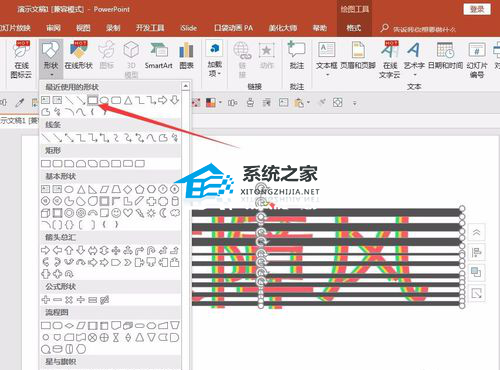
Task: Switch to the 录制 recording tab
Action: (113, 28)
